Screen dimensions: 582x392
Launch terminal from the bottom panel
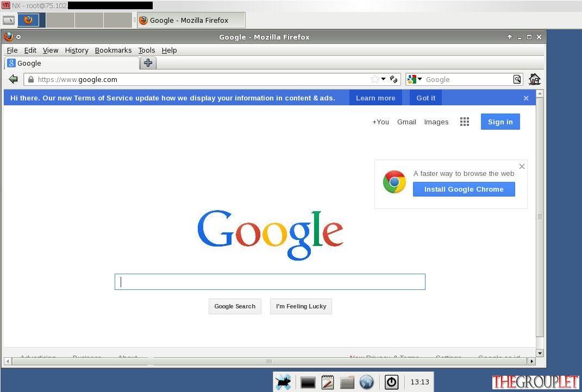[x=308, y=382]
